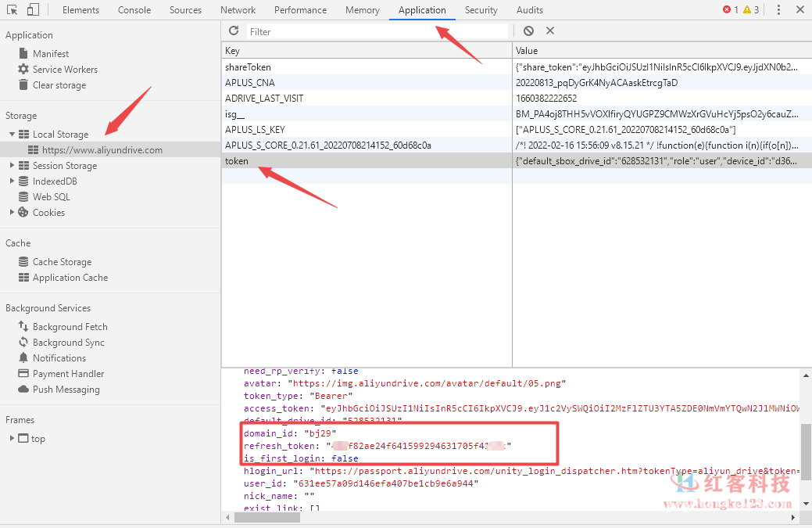Collapse the Local Storage tree node
This screenshot has width=812, height=528.
tap(12, 135)
